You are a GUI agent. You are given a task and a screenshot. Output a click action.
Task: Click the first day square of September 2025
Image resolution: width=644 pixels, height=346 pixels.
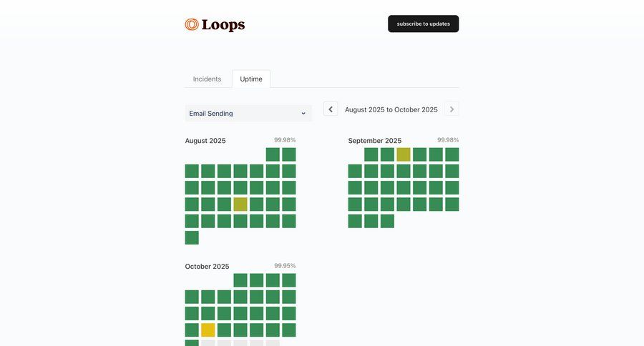371,154
